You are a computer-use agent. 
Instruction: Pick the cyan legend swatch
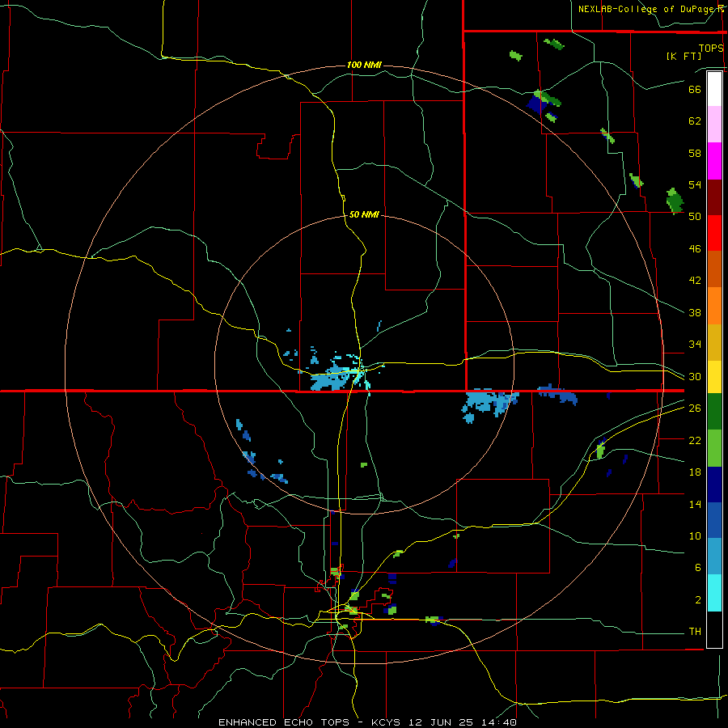[714, 593]
